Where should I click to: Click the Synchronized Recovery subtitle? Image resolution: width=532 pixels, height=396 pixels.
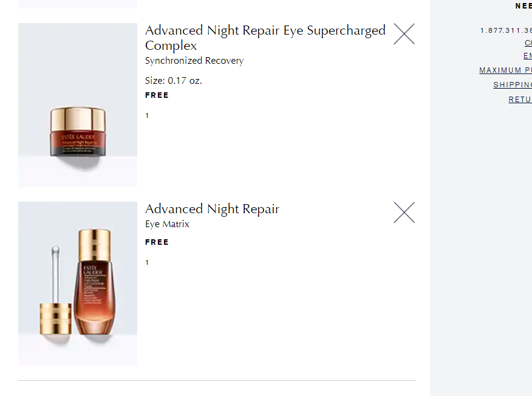(x=194, y=61)
